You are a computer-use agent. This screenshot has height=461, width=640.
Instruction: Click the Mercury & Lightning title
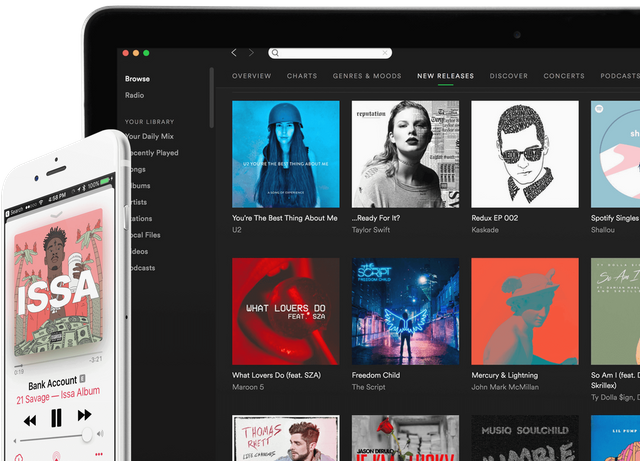[505, 375]
